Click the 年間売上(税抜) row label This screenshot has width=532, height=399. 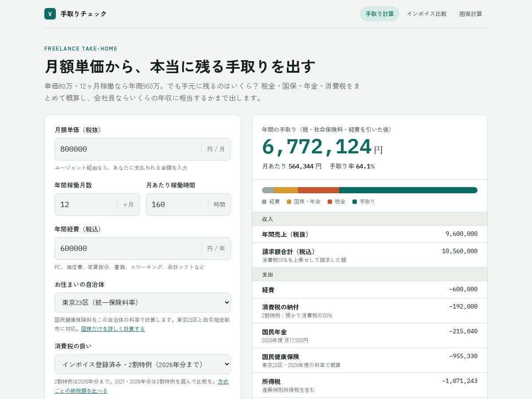point(286,234)
